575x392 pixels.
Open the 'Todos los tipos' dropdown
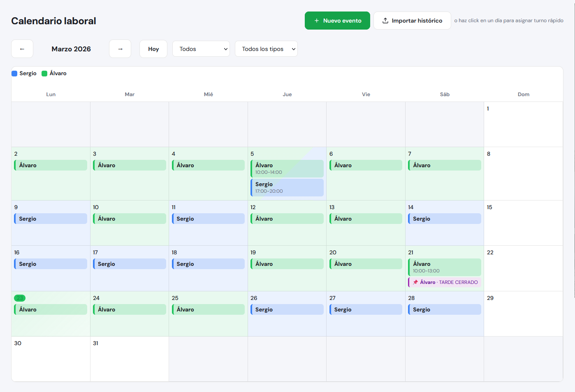pyautogui.click(x=266, y=48)
